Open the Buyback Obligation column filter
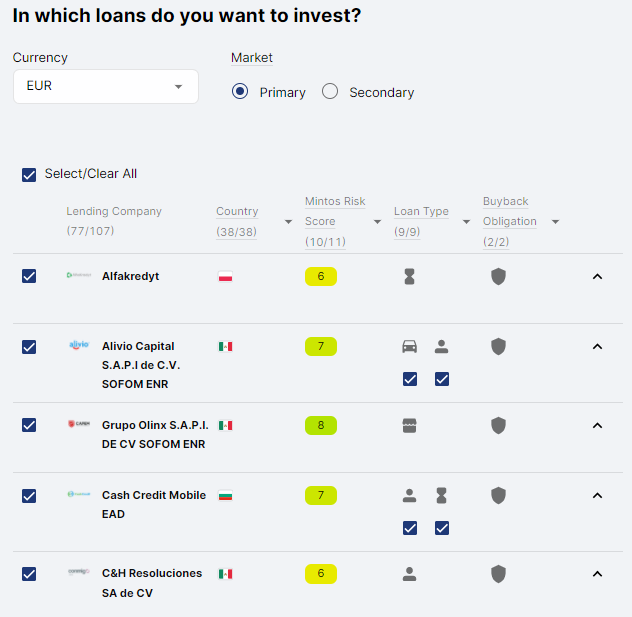The width and height of the screenshot is (632, 617). [555, 222]
